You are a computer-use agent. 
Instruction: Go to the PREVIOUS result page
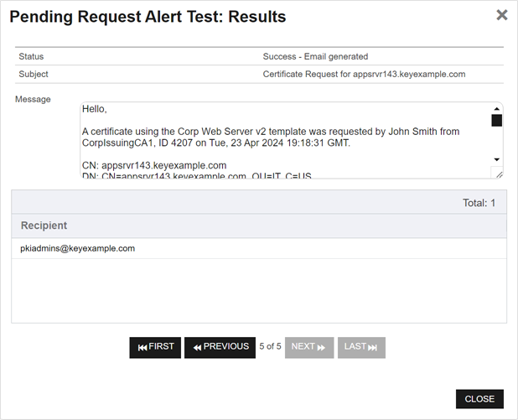220,347
